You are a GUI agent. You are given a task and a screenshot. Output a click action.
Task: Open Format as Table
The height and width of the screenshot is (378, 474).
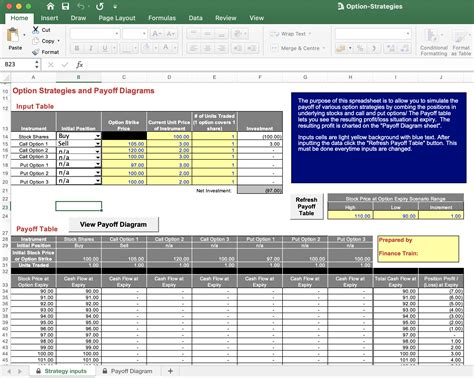[x=461, y=42]
